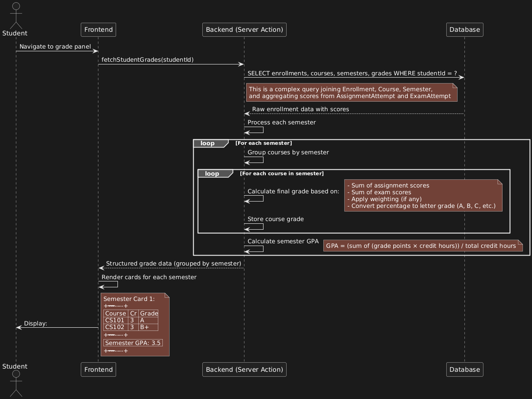Select the Semester Card 1 note
532x399 pixels.
(x=135, y=324)
